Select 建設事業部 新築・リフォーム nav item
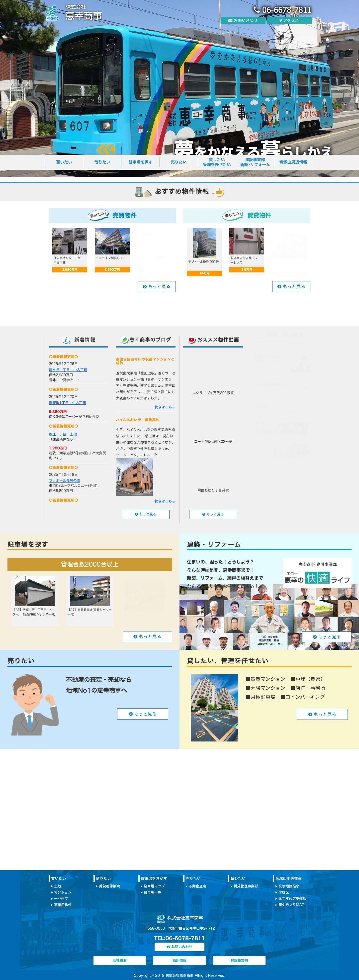The height and width of the screenshot is (980, 359). tap(255, 162)
